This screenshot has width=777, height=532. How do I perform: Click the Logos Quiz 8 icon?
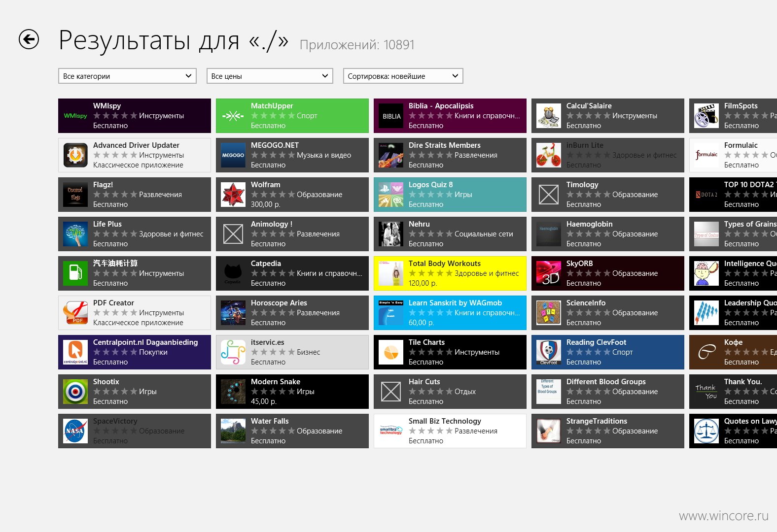point(391,195)
